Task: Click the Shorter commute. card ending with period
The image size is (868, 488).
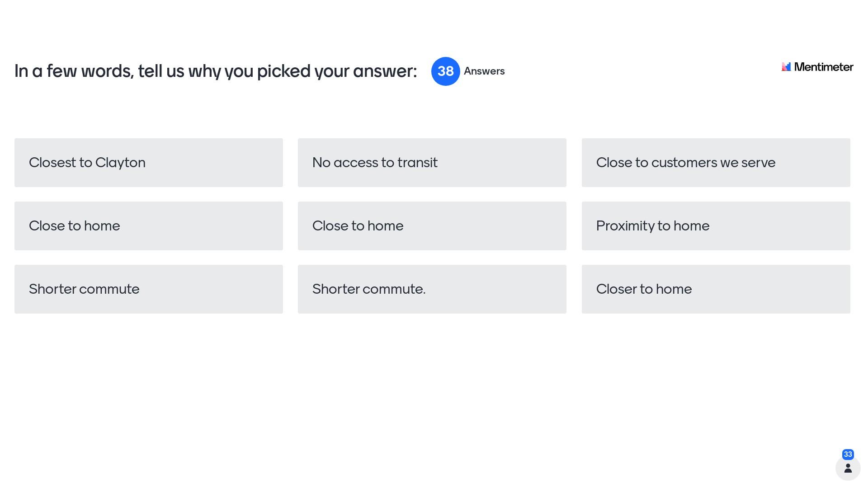Action: 432,289
